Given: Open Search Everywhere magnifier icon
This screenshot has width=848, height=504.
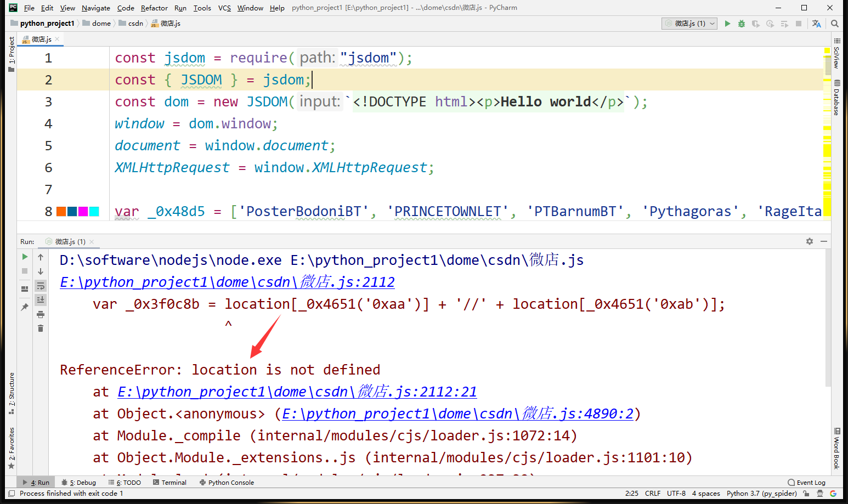Looking at the screenshot, I should (834, 24).
